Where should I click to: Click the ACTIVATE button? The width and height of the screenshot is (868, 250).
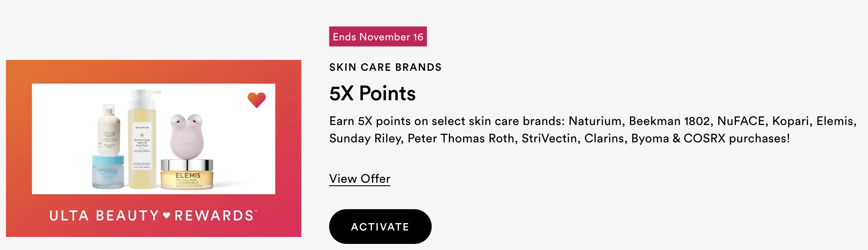[380, 227]
